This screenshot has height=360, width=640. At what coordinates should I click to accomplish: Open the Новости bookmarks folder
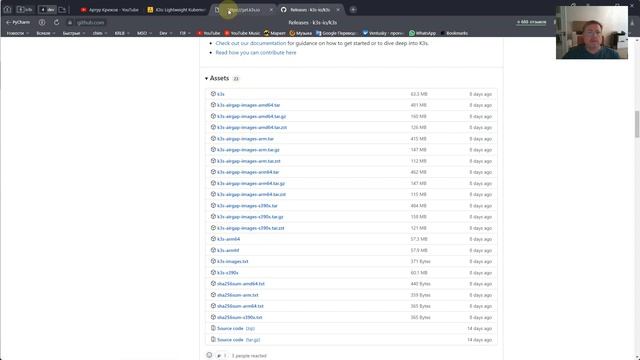pyautogui.click(x=18, y=33)
